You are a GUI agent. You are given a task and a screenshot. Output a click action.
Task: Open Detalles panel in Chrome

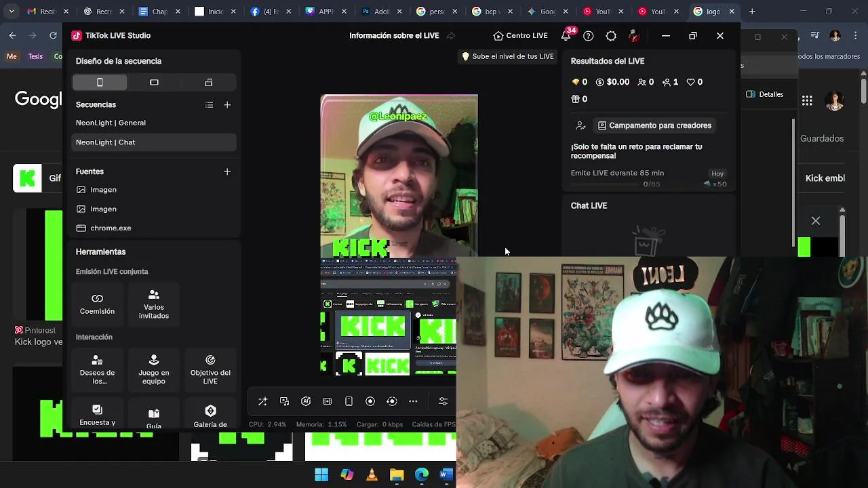(765, 94)
